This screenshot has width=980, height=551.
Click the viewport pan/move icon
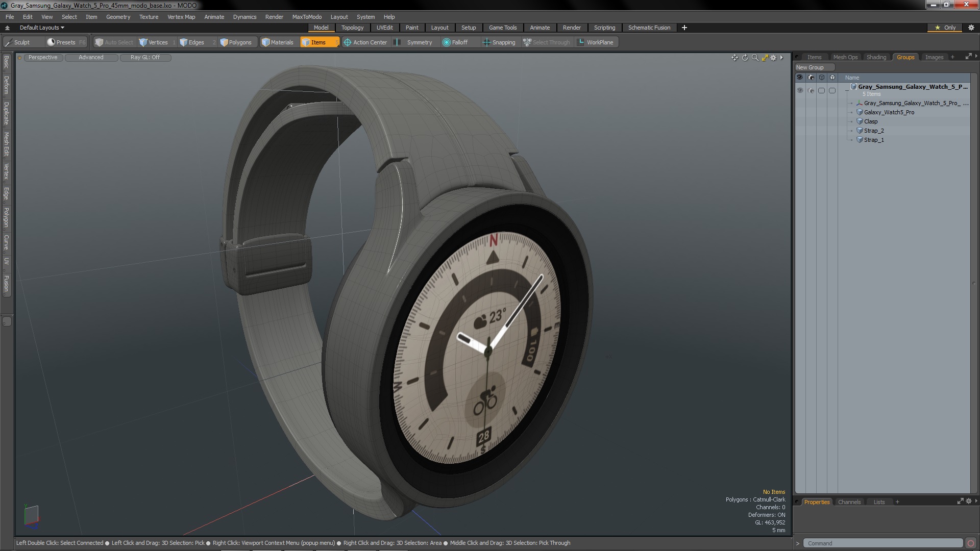pos(734,58)
